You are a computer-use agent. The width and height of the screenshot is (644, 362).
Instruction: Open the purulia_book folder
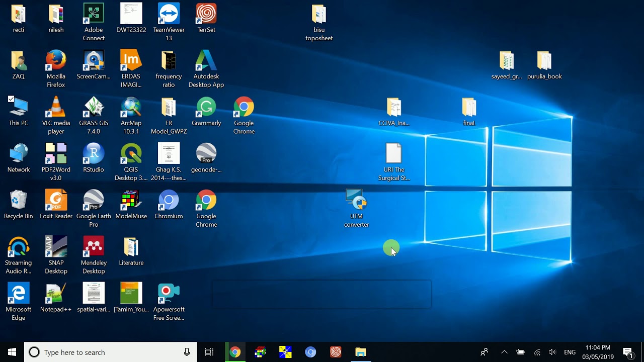point(544,65)
